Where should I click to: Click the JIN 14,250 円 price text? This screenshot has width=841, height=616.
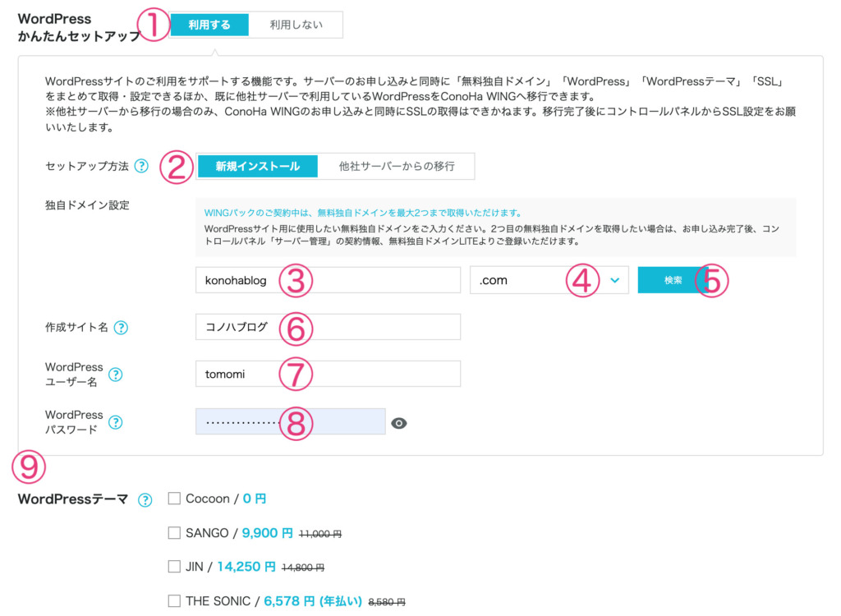pyautogui.click(x=246, y=567)
